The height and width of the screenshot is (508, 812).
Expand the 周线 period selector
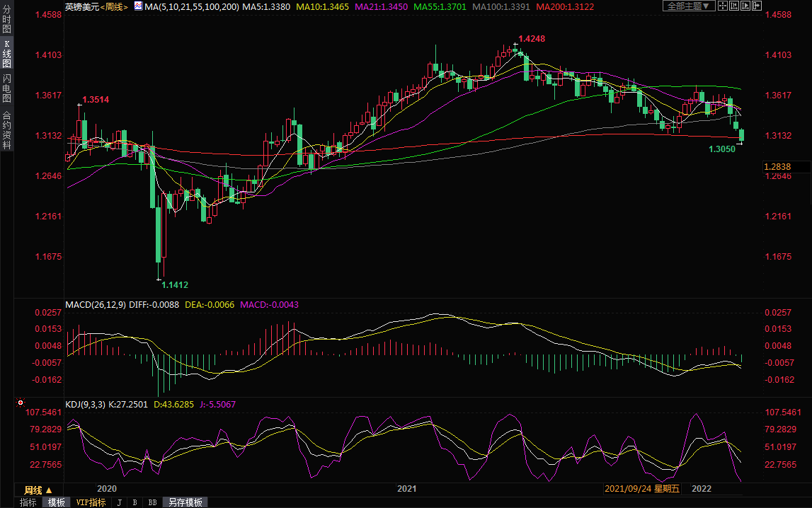(38, 490)
